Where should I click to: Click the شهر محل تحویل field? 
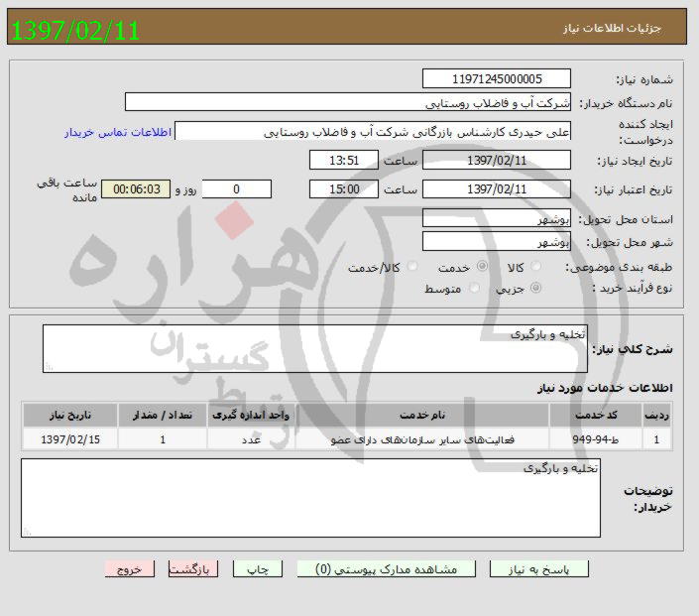[x=496, y=241]
